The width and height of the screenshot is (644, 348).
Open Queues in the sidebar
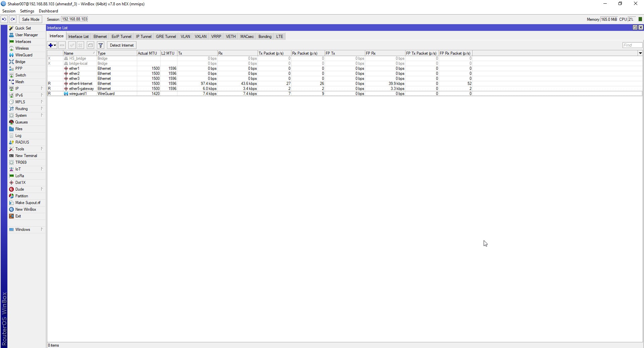27,122
